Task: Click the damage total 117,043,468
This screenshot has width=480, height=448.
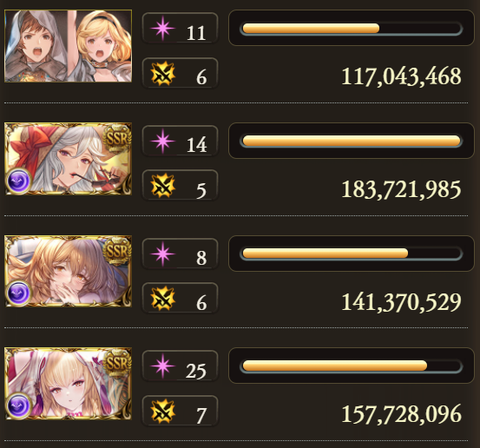Action: [402, 77]
